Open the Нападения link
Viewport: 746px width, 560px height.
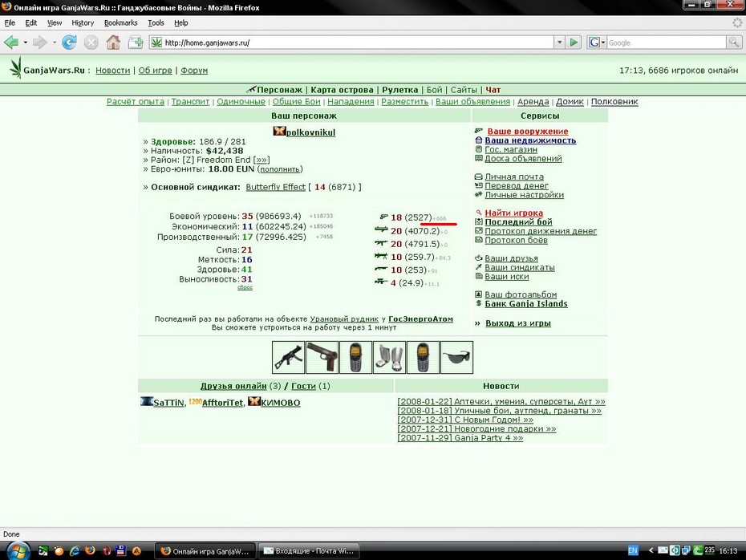(351, 102)
